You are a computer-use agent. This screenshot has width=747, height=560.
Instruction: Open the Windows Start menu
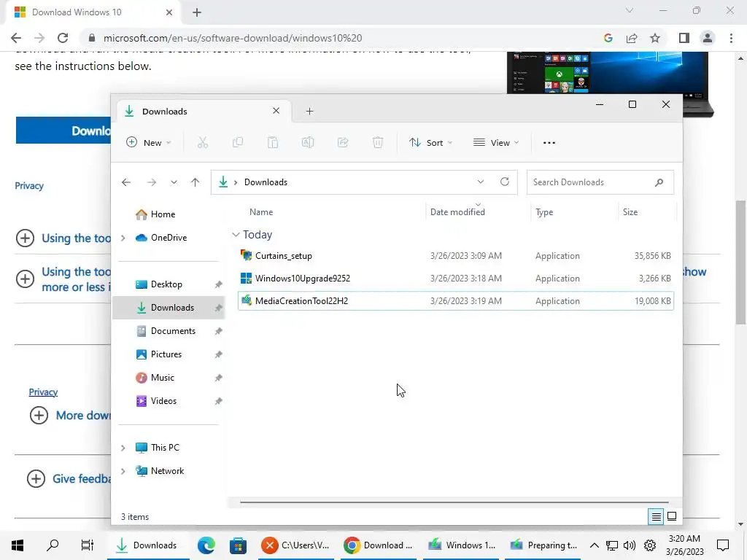18,545
